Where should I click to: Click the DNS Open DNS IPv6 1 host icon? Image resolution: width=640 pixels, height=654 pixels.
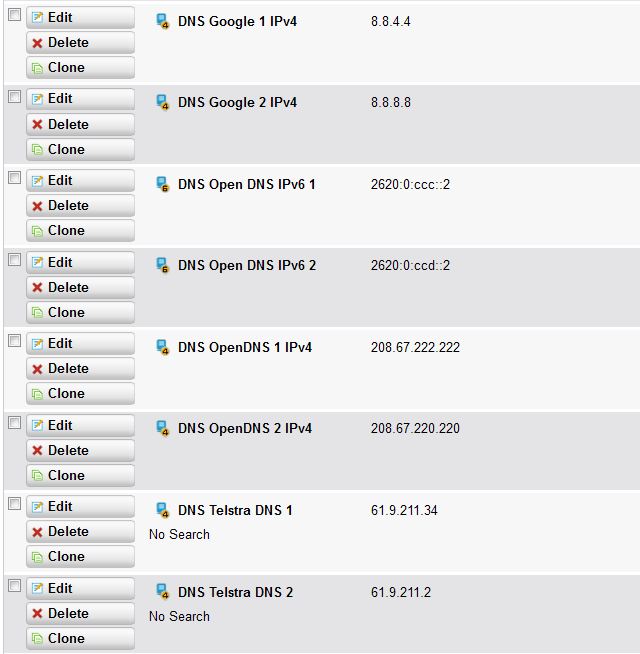162,184
